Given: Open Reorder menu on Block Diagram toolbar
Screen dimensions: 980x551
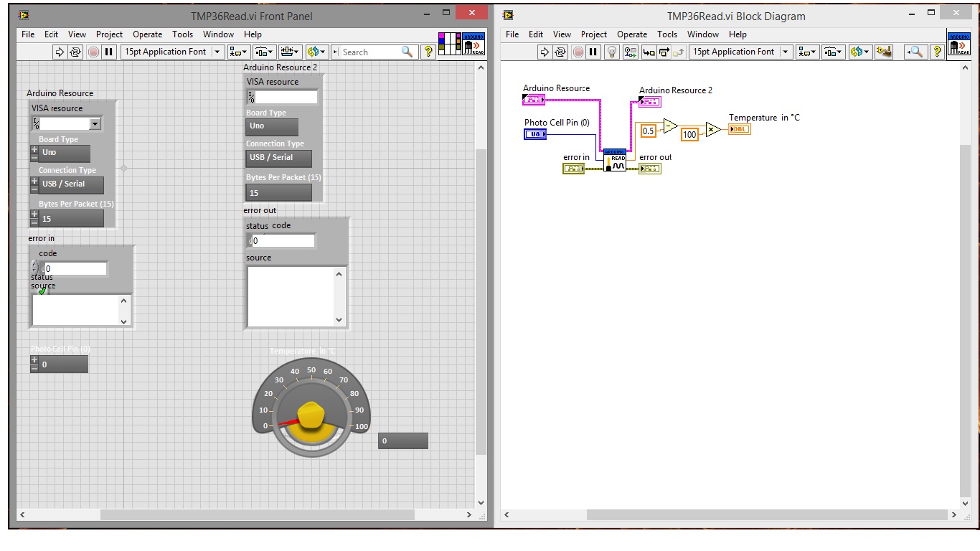Looking at the screenshot, I should 859,52.
